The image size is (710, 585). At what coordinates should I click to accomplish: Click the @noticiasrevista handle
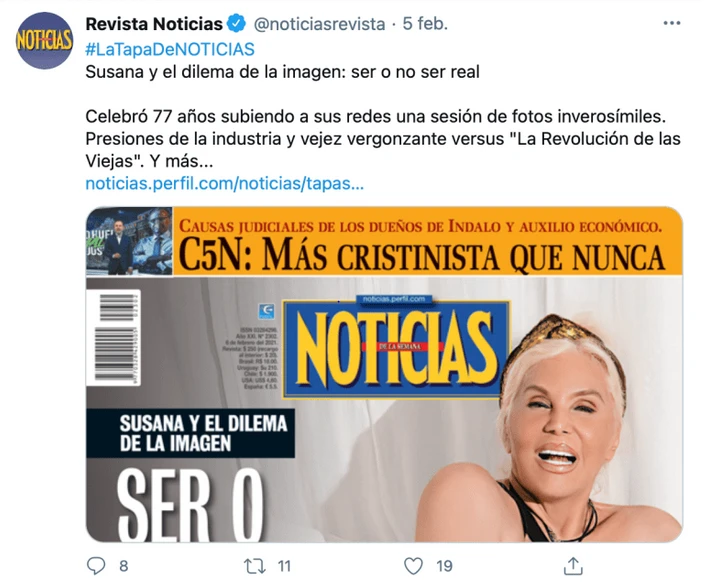pos(319,24)
